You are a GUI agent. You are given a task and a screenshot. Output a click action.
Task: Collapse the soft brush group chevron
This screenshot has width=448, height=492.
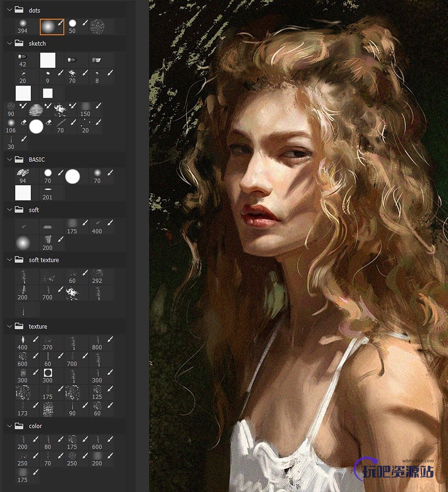9,209
